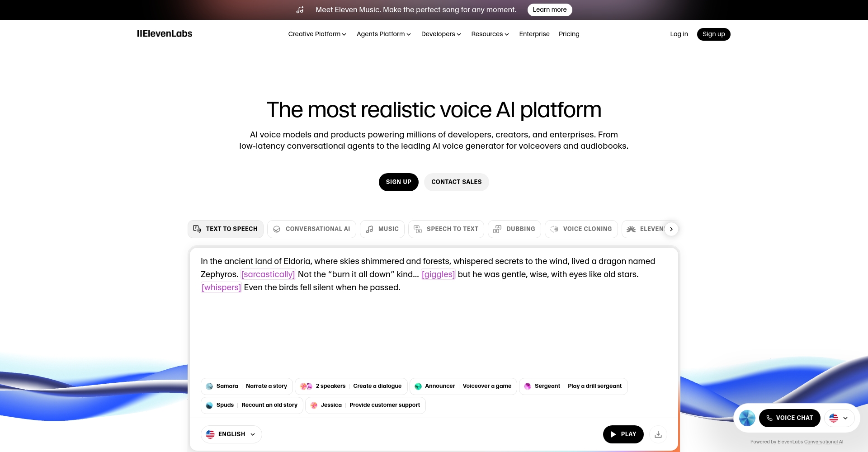This screenshot has height=452, width=868.
Task: Click Learn more in the banner
Action: (550, 10)
